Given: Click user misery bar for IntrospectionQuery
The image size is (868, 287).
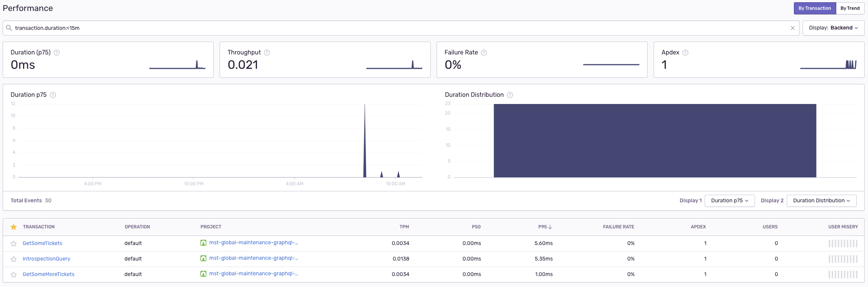Looking at the screenshot, I should (x=843, y=259).
